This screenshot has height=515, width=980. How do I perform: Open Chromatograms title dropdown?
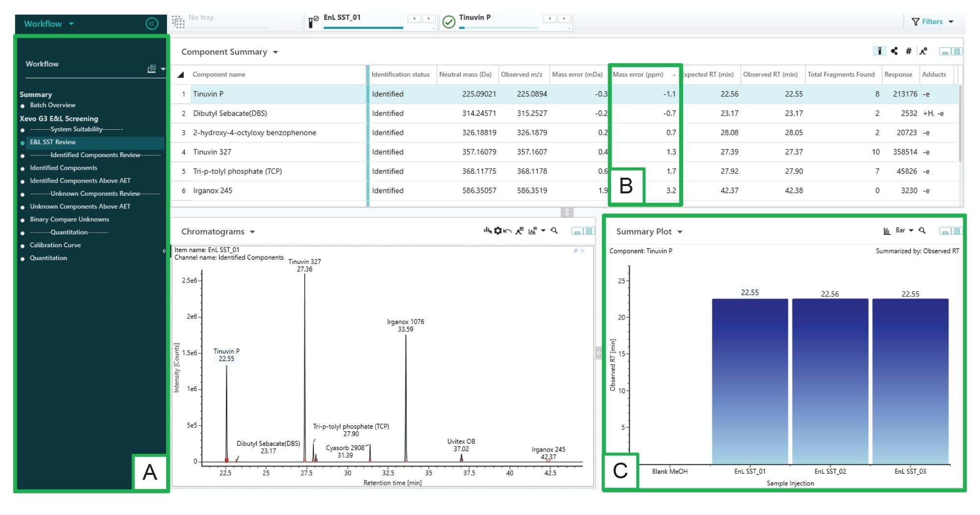[x=252, y=232]
